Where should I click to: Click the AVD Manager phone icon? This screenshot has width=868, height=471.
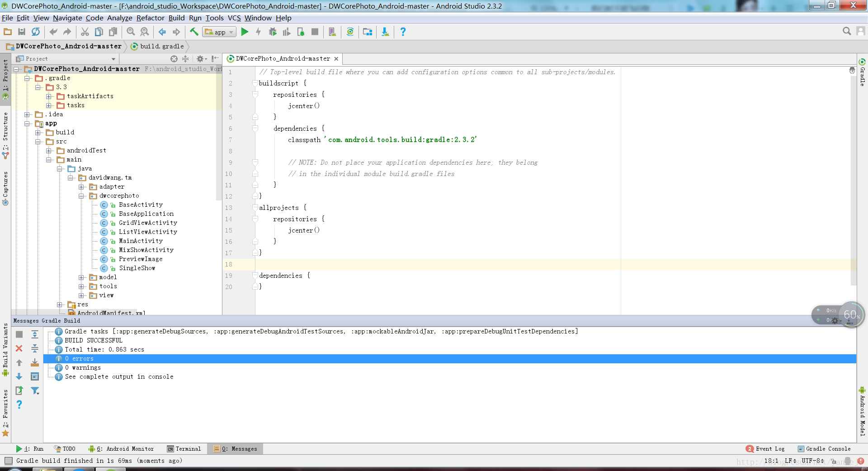(332, 32)
